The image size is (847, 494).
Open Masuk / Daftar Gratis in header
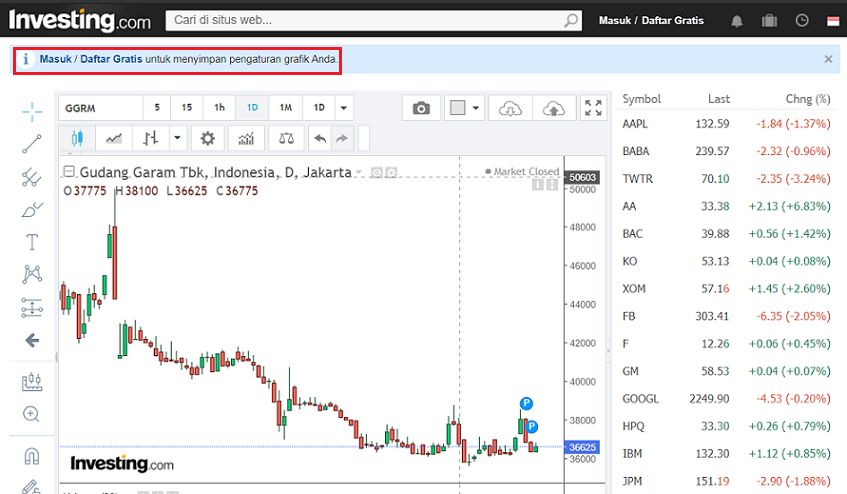[x=651, y=21]
